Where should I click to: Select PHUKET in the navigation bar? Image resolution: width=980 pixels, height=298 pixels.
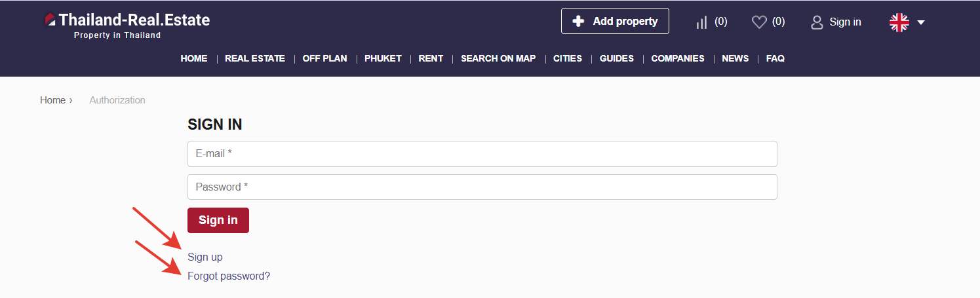coord(383,58)
